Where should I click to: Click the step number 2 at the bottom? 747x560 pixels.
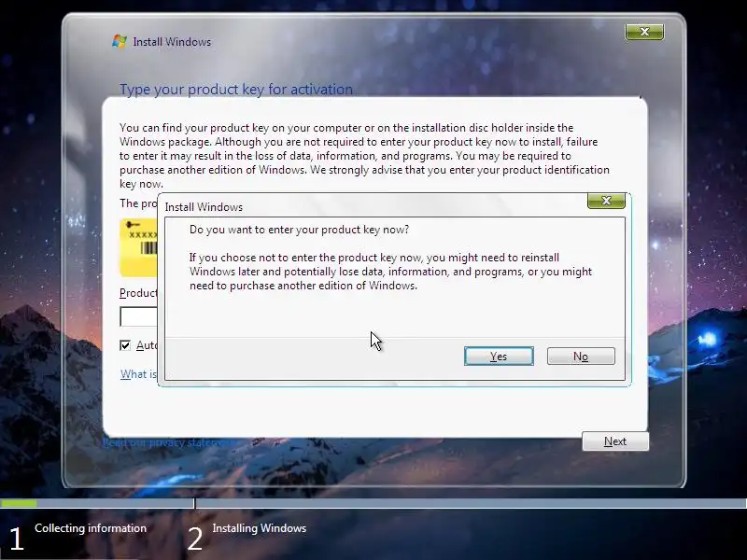pos(194,539)
